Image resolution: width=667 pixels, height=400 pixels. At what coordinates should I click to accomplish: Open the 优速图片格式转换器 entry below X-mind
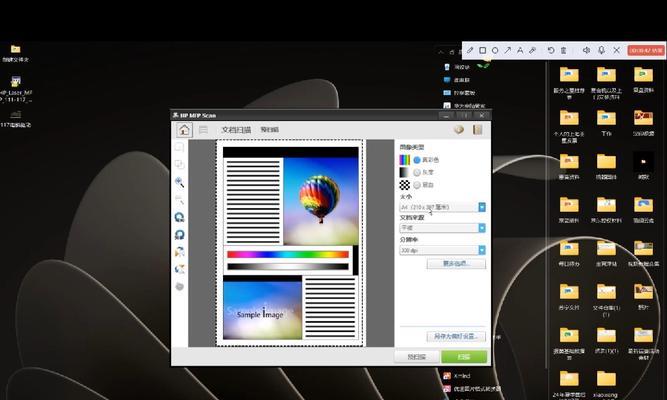tap(472, 389)
